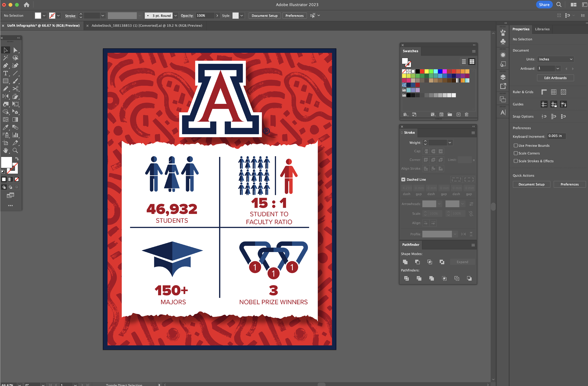The width and height of the screenshot is (588, 386).
Task: Expand the Opacity 100% flyout arrow
Action: tap(217, 16)
